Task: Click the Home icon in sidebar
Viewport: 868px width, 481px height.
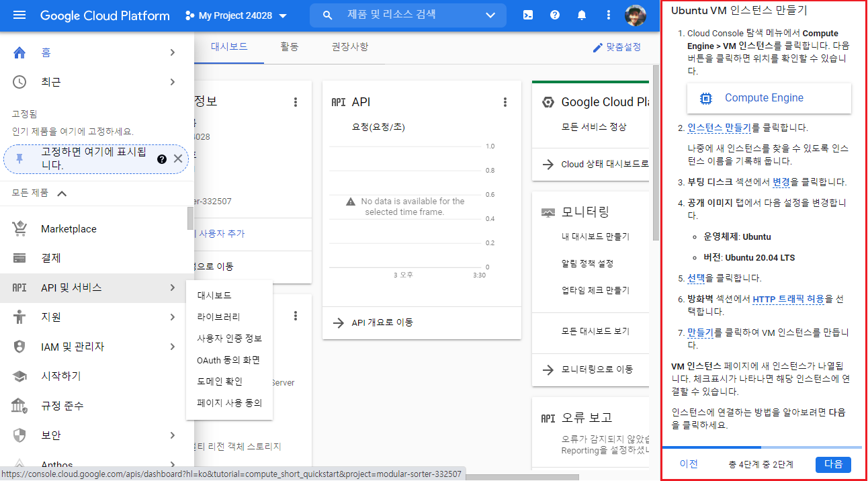Action: [19, 52]
